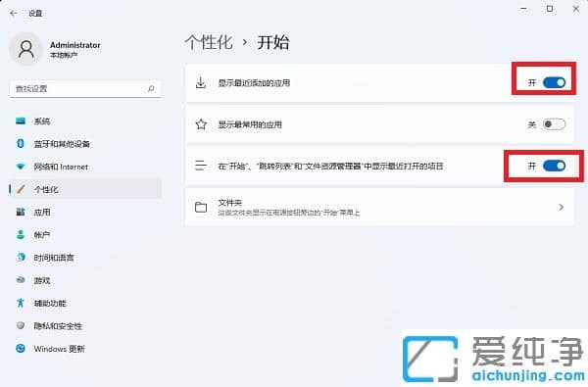Click the 游戏 controller icon
588x387 pixels.
(x=21, y=280)
